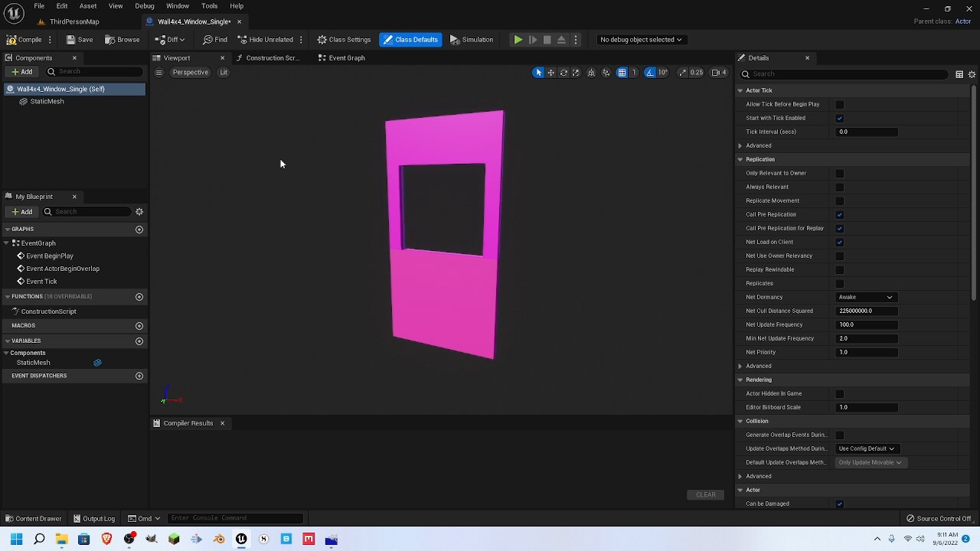
Task: Collapse the Replication section
Action: [740, 160]
